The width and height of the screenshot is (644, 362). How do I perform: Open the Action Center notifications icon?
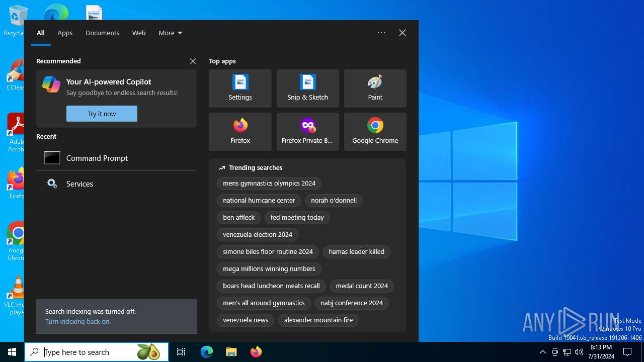[627, 352]
